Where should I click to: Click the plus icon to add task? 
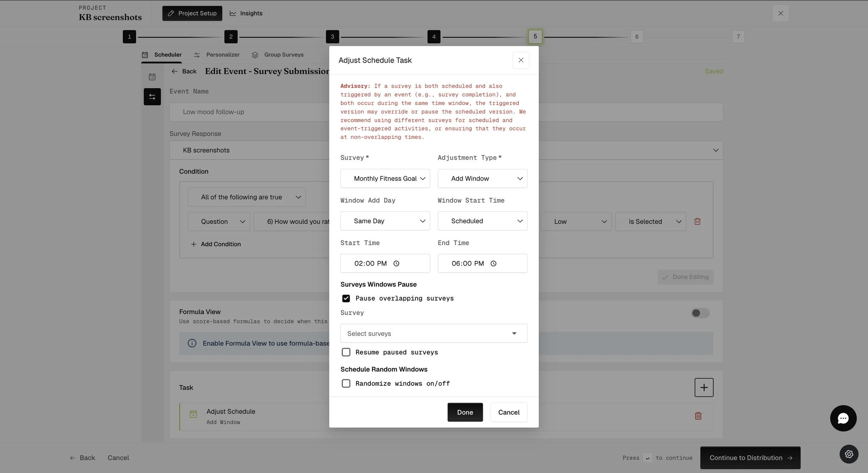point(704,387)
